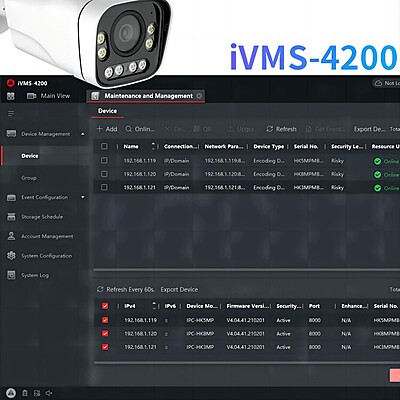Image resolution: width=400 pixels, height=400 pixels.
Task: Expand the Event Configuration section arrow
Action: click(83, 197)
